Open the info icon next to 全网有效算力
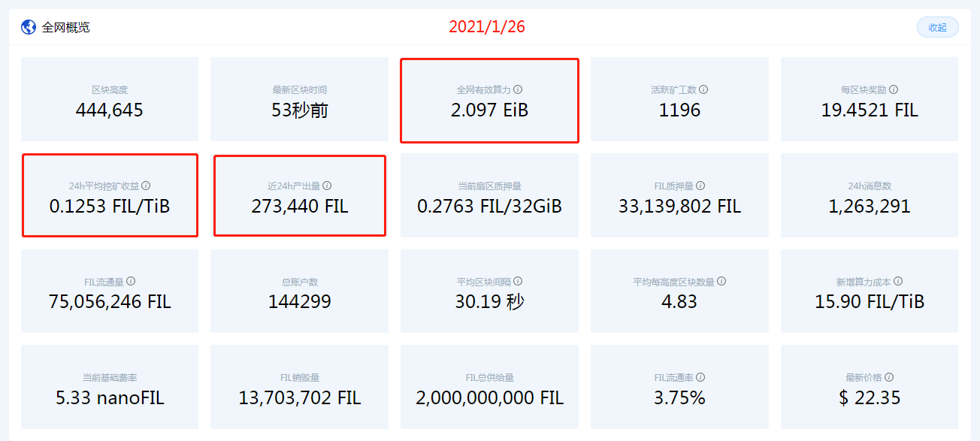Screen dimensions: 980x441 pos(518,89)
